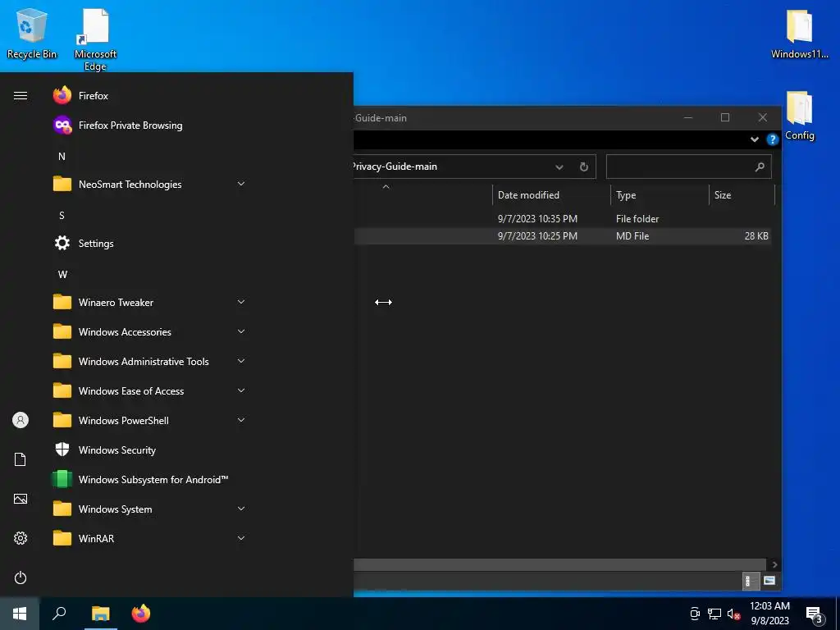
Task: Sort files by Size column
Action: 742,195
